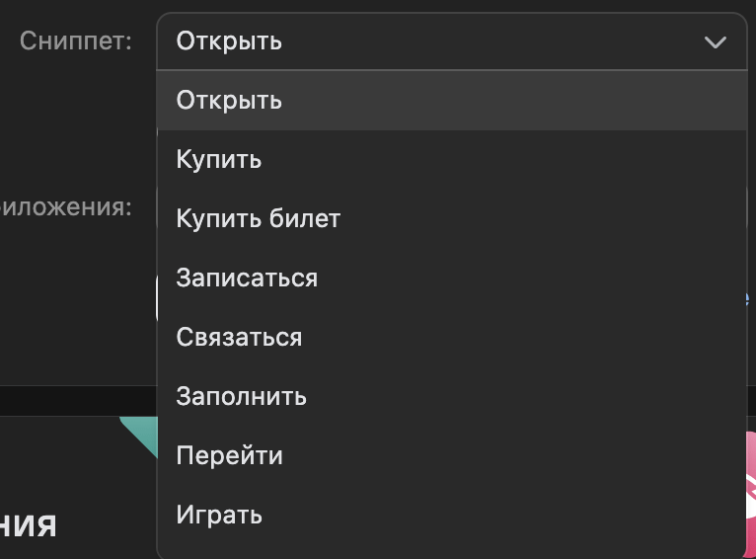Click the pink app icon at right edge
The height and width of the screenshot is (559, 756).
tap(750, 484)
